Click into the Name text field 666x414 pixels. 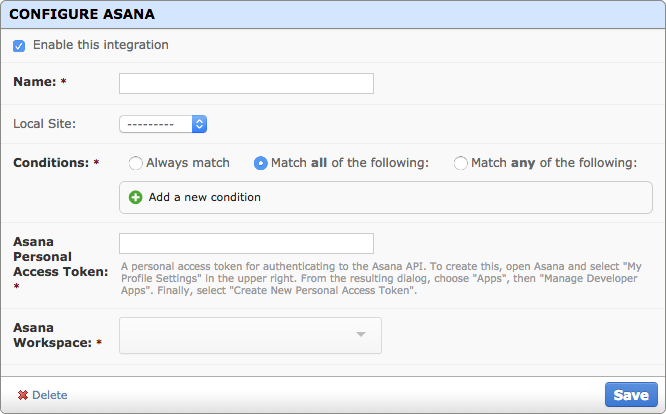[x=246, y=83]
